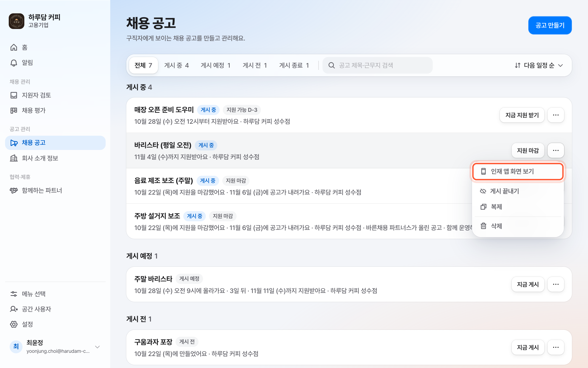Viewport: 588px width, 368px height.
Task: Switch to the 게시 중 4 tab
Action: (x=176, y=65)
